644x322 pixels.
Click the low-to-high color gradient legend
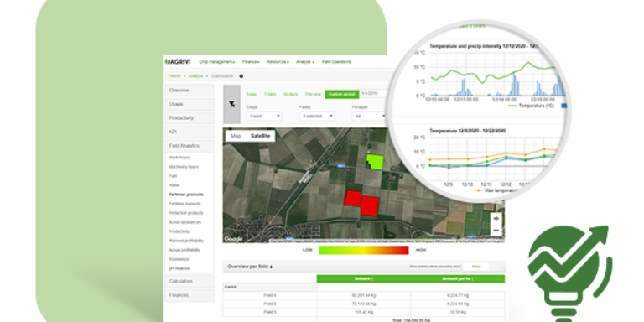pos(364,250)
